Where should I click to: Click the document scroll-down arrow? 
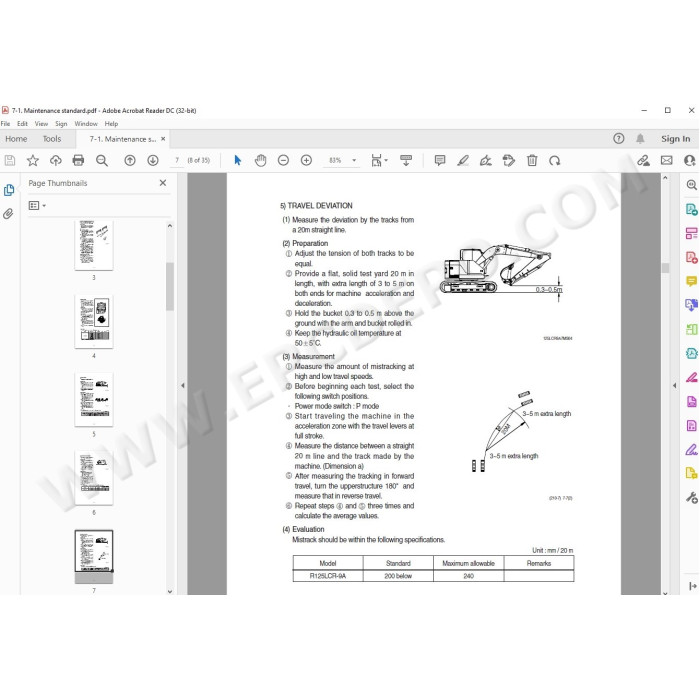[x=665, y=593]
